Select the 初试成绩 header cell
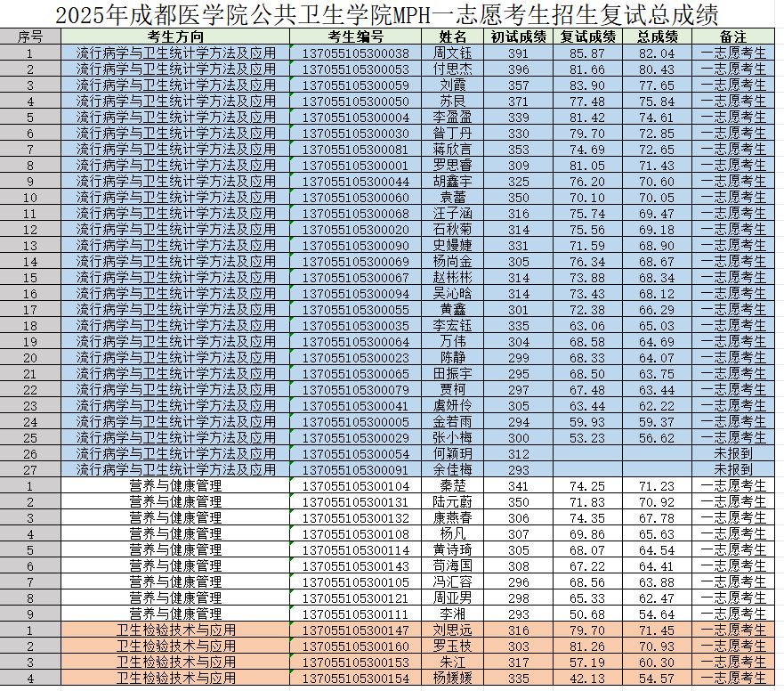784x691 pixels. 519,37
